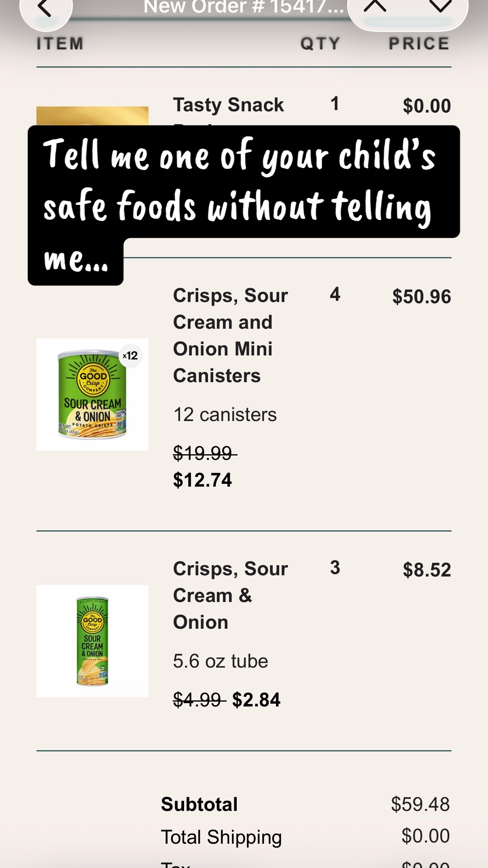Screen dimensions: 488x868
Task: Select the ITEM column header
Action: [60, 44]
